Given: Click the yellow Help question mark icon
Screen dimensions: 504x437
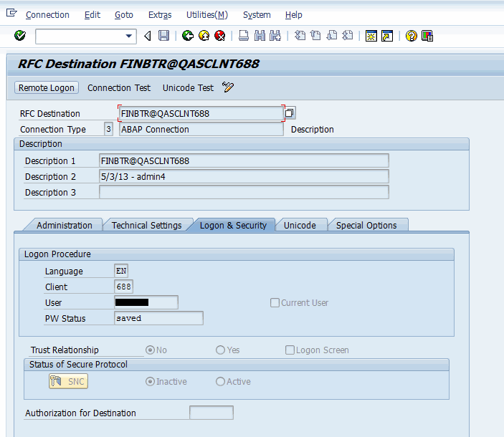Looking at the screenshot, I should (x=411, y=36).
